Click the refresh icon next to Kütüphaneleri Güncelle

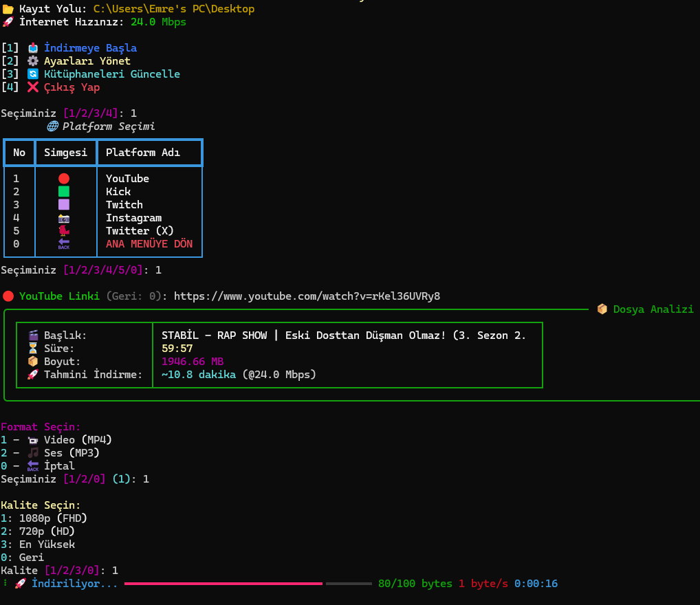32,74
